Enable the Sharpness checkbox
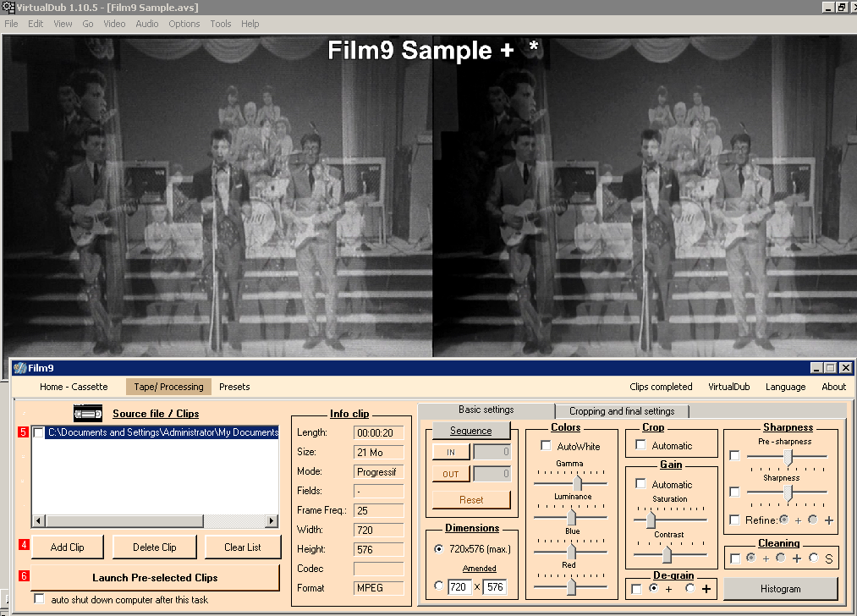This screenshot has height=616, width=857. tap(734, 492)
